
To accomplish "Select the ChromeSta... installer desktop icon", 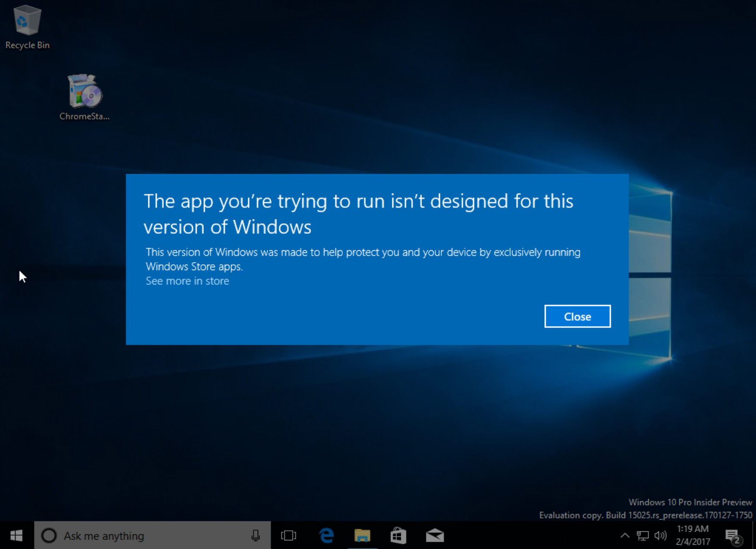I will pyautogui.click(x=84, y=97).
